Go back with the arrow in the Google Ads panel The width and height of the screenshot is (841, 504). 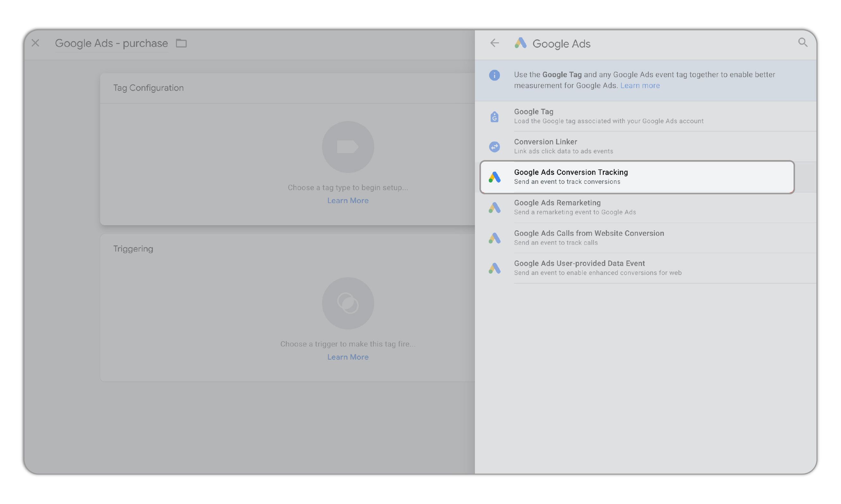click(494, 43)
